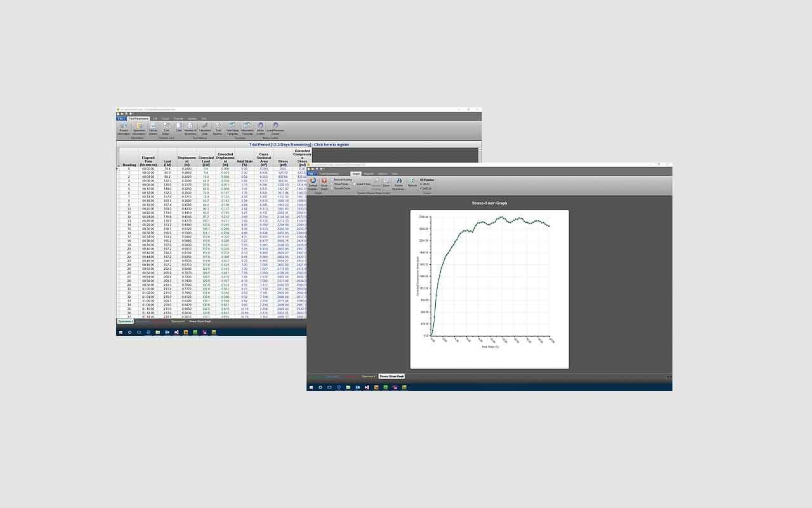Open the Specimen 1 sheet tab
The image size is (812, 508).
click(x=125, y=321)
